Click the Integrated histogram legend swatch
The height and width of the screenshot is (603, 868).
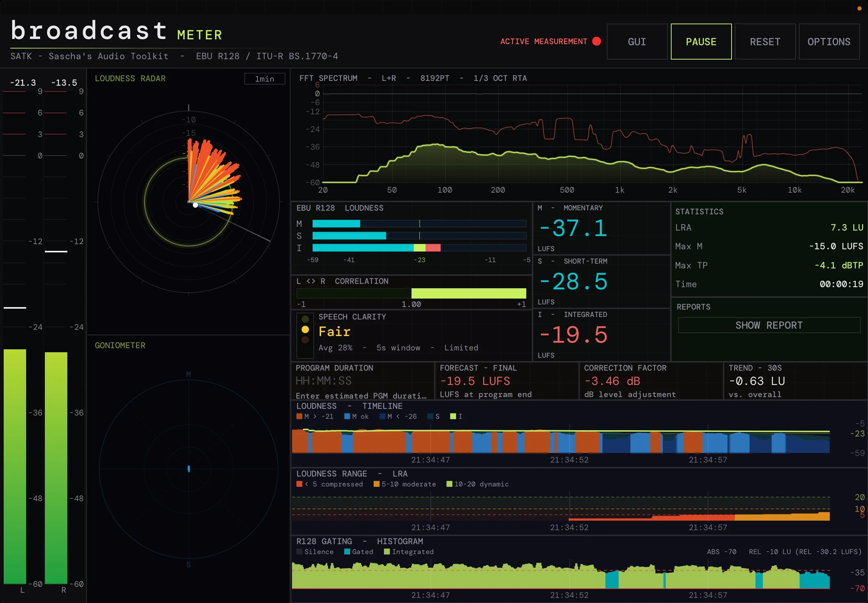[x=387, y=552]
